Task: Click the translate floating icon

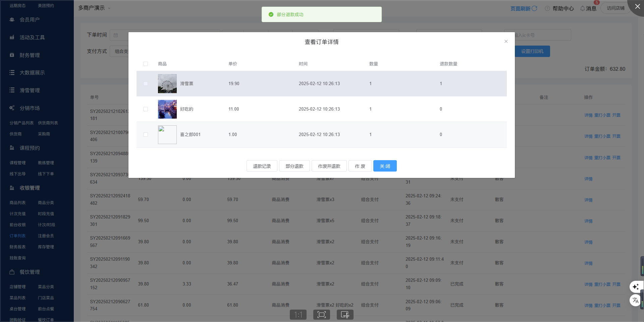Action: point(636,300)
